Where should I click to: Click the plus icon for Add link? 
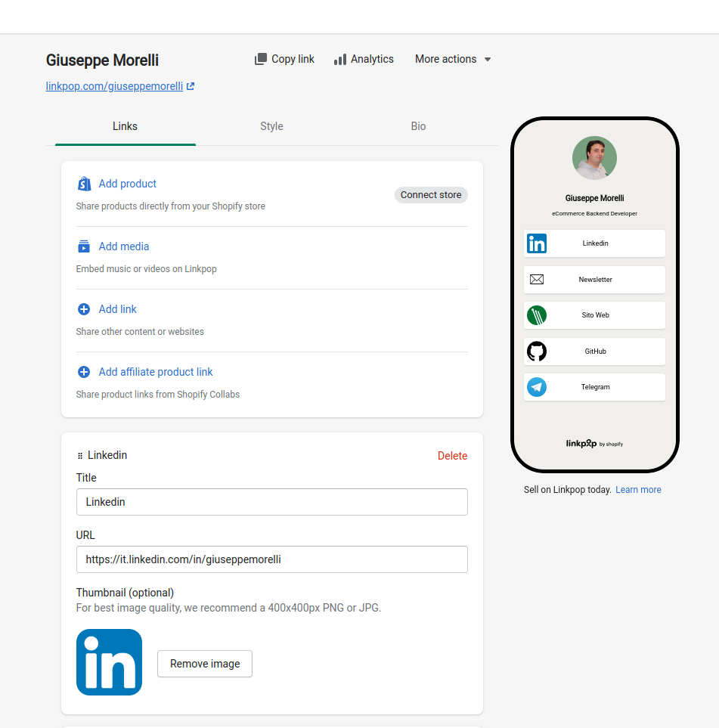click(84, 309)
